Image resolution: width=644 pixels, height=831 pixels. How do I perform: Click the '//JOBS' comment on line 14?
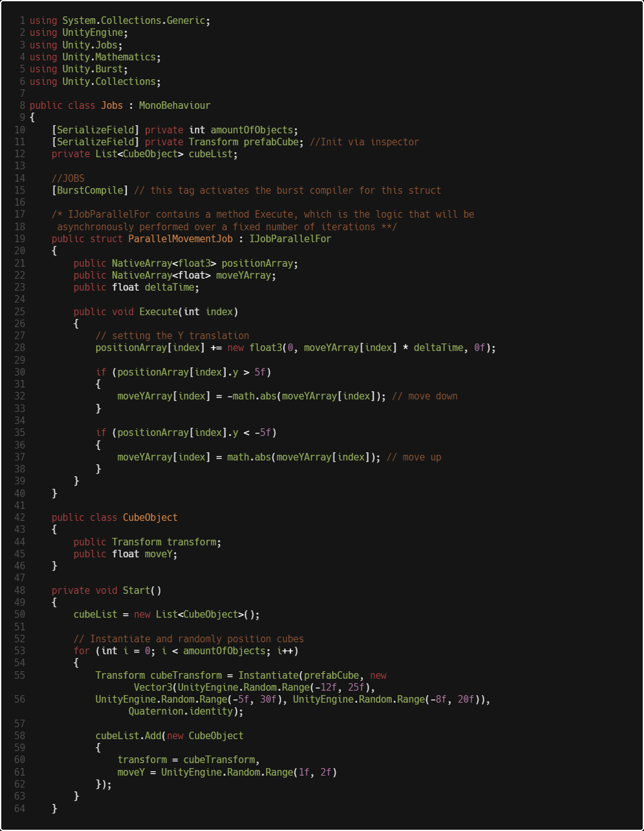coord(68,179)
